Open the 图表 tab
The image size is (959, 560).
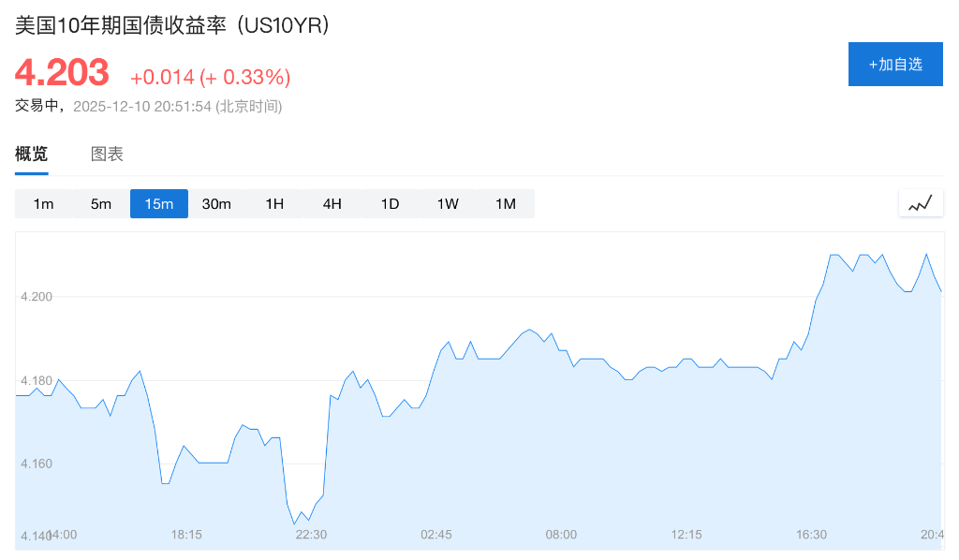(x=107, y=155)
